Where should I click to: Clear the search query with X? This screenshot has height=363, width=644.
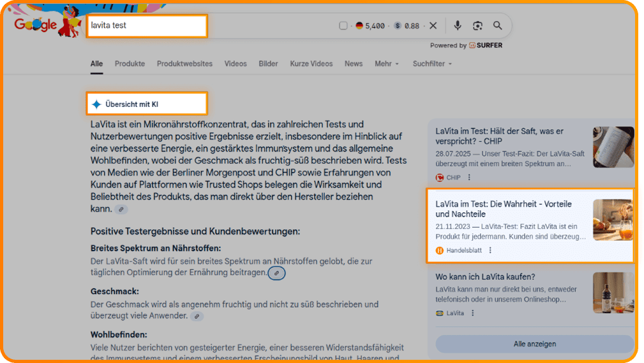click(x=433, y=26)
